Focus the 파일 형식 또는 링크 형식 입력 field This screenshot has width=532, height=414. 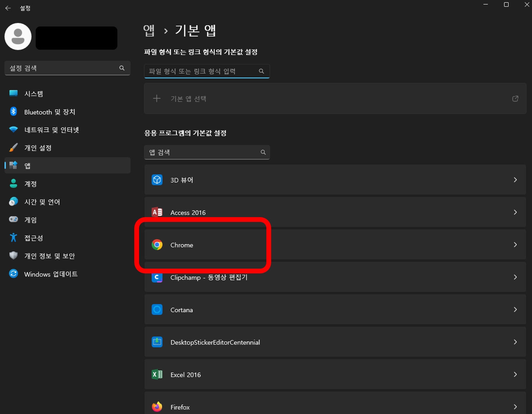(207, 71)
